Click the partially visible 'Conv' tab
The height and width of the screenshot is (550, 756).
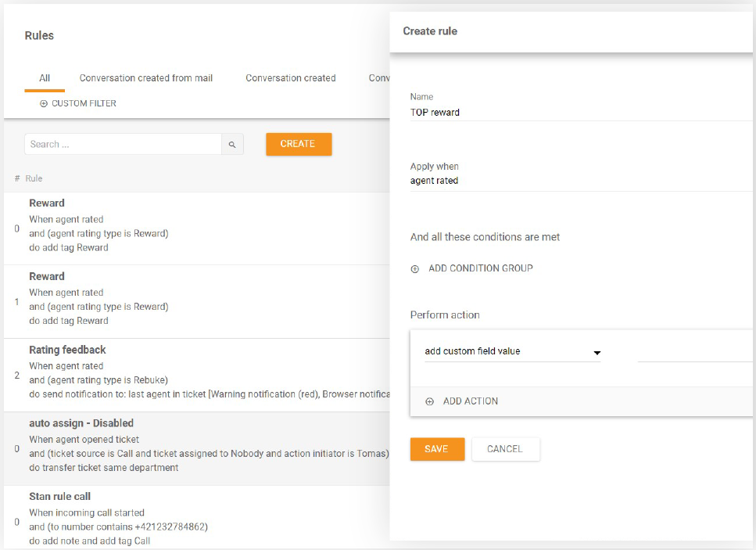tap(379, 78)
